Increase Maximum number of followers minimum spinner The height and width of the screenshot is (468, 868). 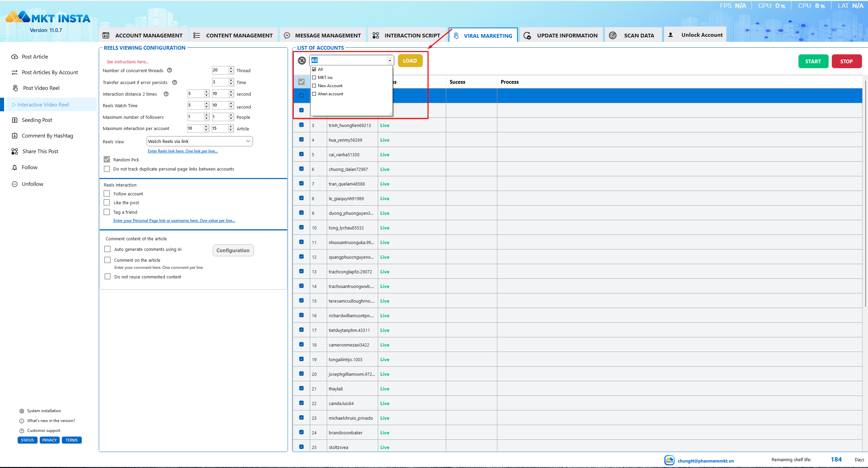coord(206,115)
